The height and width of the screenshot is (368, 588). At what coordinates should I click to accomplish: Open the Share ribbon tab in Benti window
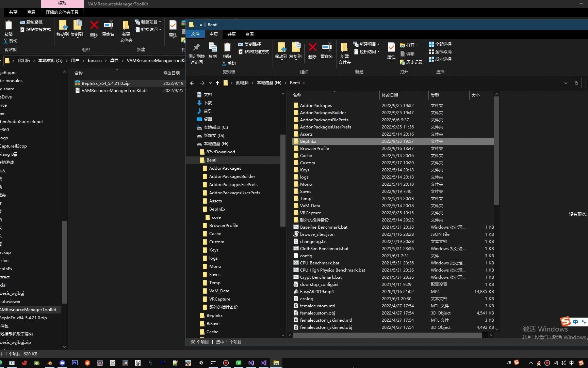click(x=231, y=34)
